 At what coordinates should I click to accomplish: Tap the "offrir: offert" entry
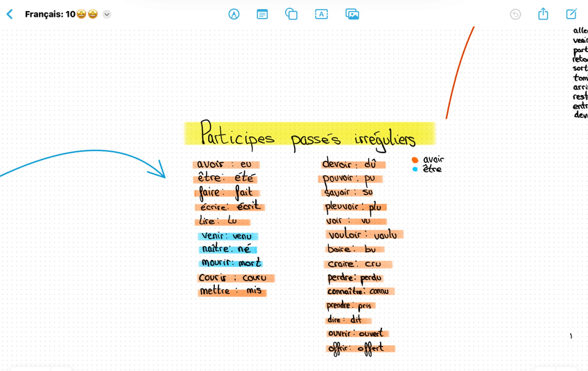click(x=356, y=348)
